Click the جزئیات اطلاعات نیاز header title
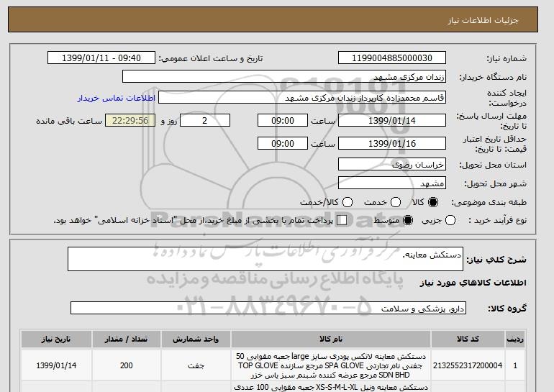554x392 pixels. point(483,20)
